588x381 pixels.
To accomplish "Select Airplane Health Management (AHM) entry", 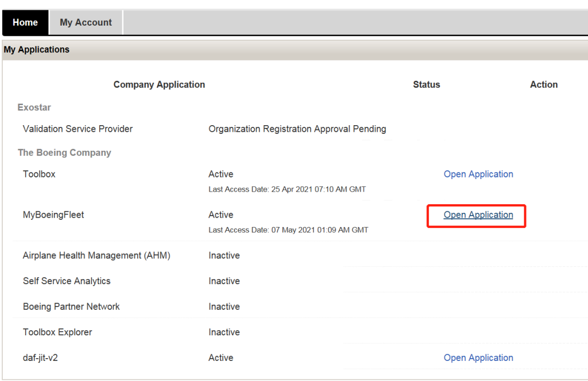I will (x=96, y=255).
